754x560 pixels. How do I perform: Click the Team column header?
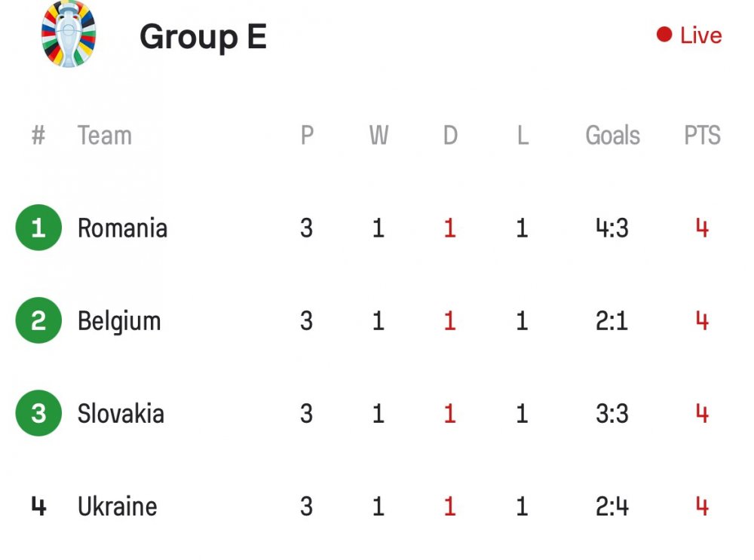[x=104, y=135]
